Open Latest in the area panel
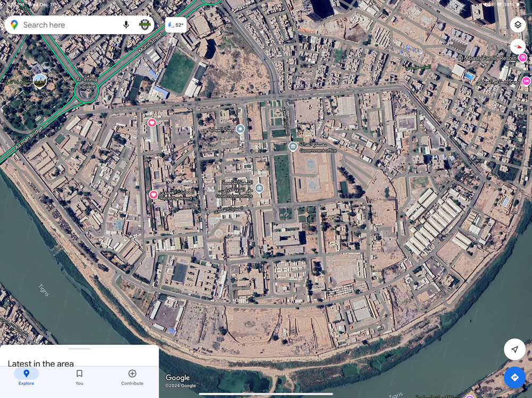Image resolution: width=532 pixels, height=398 pixels. [41, 363]
